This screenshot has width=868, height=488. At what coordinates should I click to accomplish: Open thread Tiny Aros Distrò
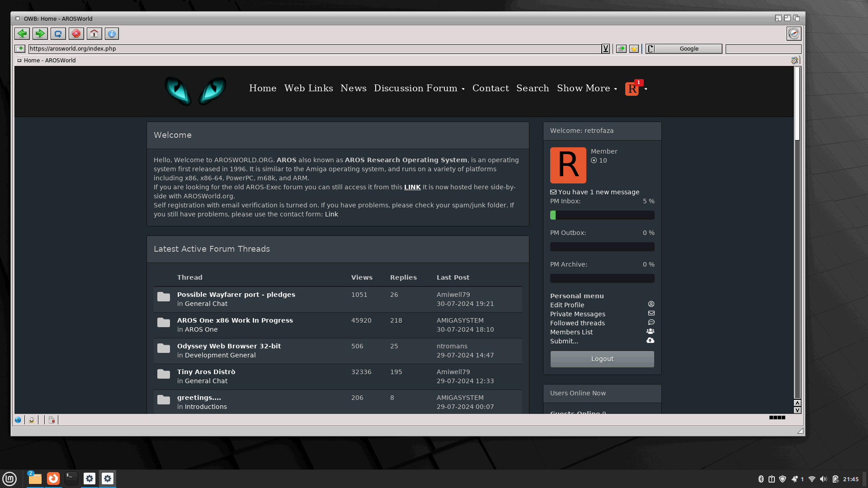(x=206, y=372)
